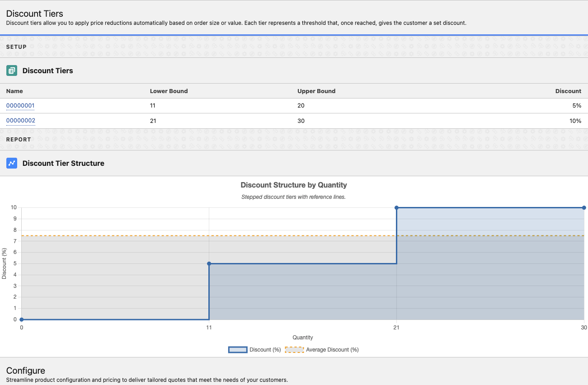Click the Discount column header
Viewport: 588px width, 385px height.
[x=568, y=91]
